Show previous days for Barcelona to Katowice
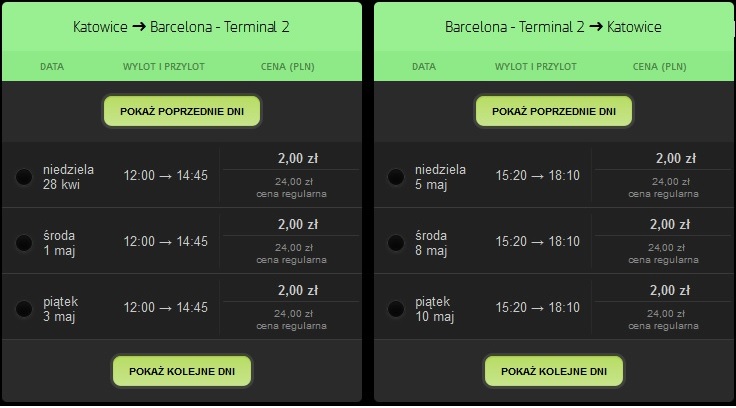The width and height of the screenshot is (736, 408). (x=554, y=111)
